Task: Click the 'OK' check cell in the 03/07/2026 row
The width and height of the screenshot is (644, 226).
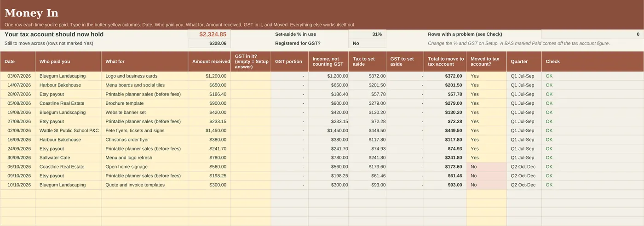Action: click(x=592, y=76)
